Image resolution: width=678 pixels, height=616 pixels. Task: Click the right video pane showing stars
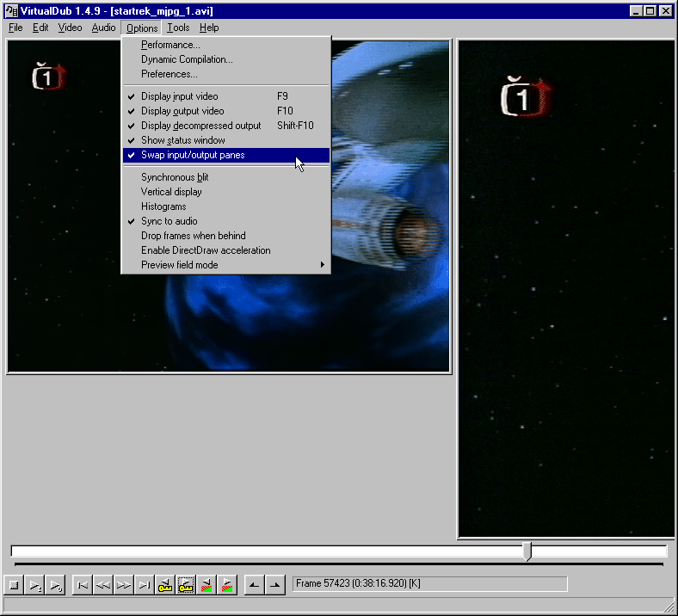coord(566,289)
